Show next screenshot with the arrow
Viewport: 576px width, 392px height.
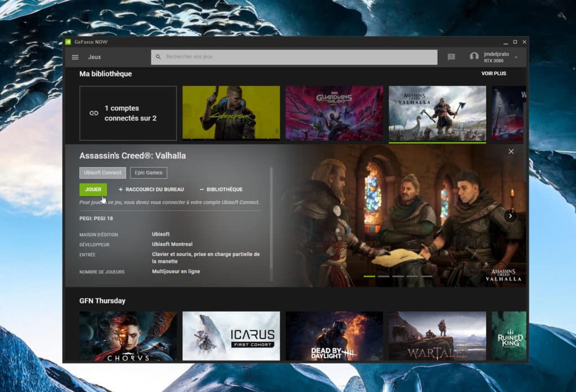[510, 216]
